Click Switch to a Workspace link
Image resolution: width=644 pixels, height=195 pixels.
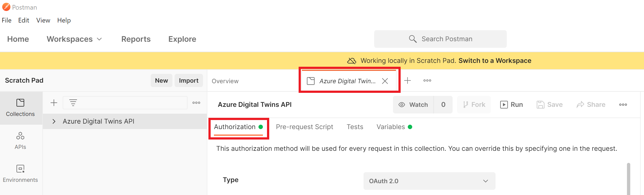495,61
